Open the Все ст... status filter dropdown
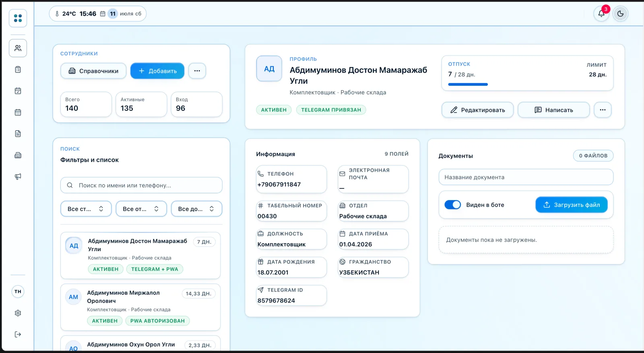Screen dimensions: 644x353 click(86, 209)
